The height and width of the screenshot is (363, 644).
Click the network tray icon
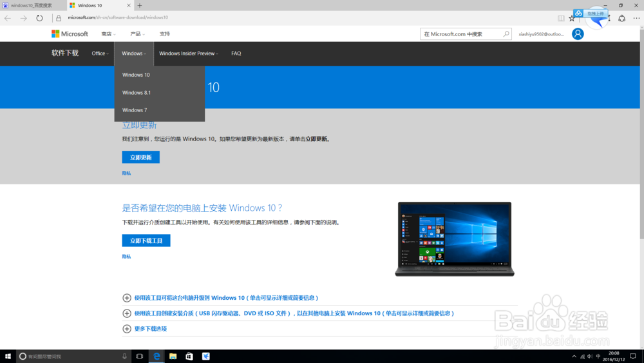[582, 357]
